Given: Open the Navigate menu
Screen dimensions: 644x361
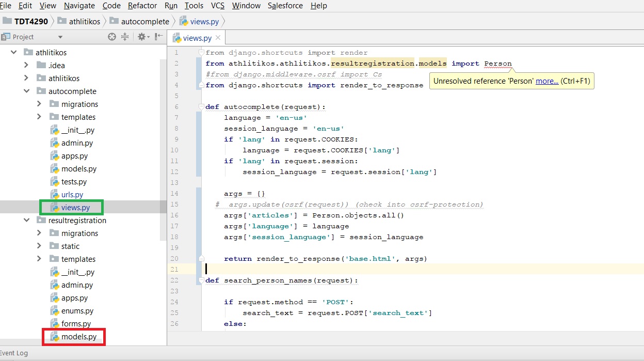Looking at the screenshot, I should click(x=79, y=6).
